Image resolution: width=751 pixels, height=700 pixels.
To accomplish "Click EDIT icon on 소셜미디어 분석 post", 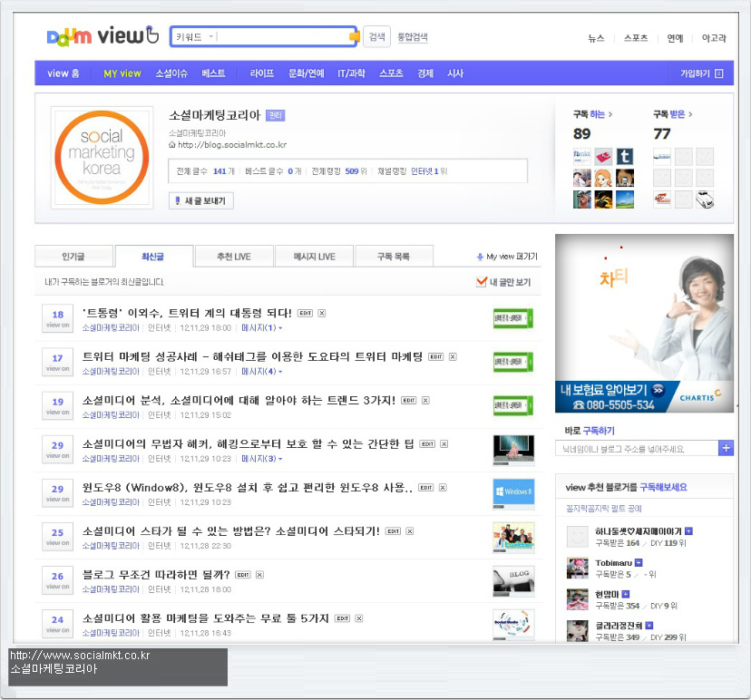I will [x=408, y=400].
